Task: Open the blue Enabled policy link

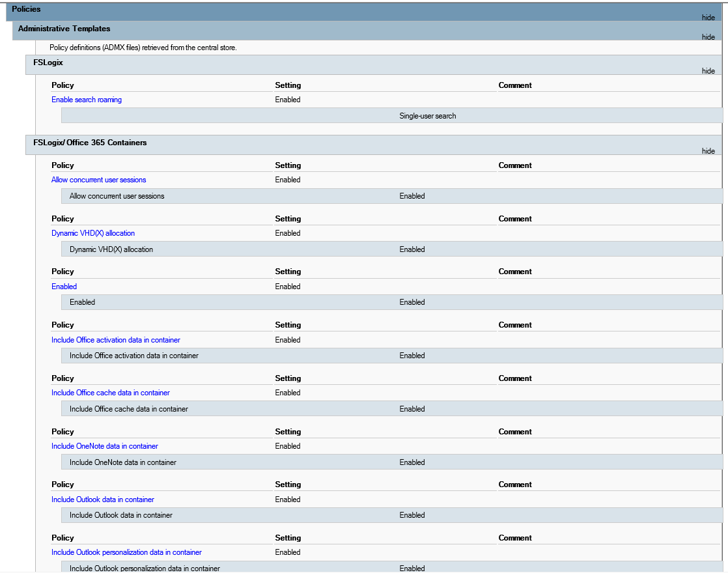Action: [x=64, y=287]
